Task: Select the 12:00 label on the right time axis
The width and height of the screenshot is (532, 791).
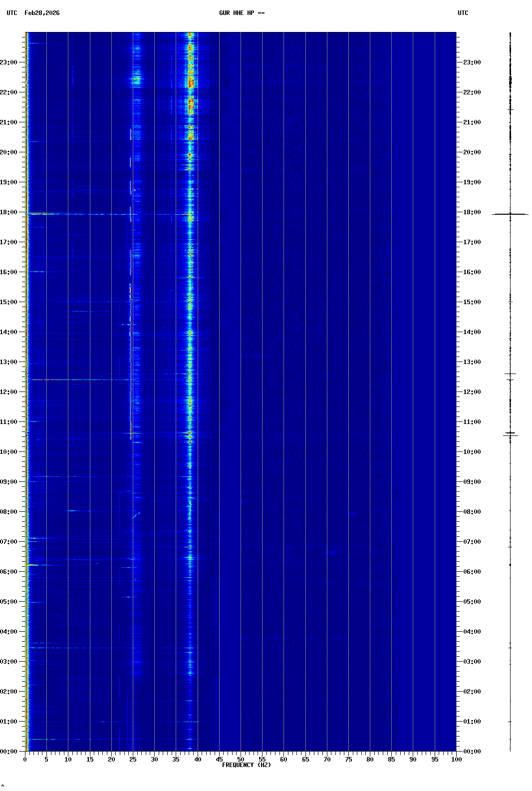Action: (472, 392)
